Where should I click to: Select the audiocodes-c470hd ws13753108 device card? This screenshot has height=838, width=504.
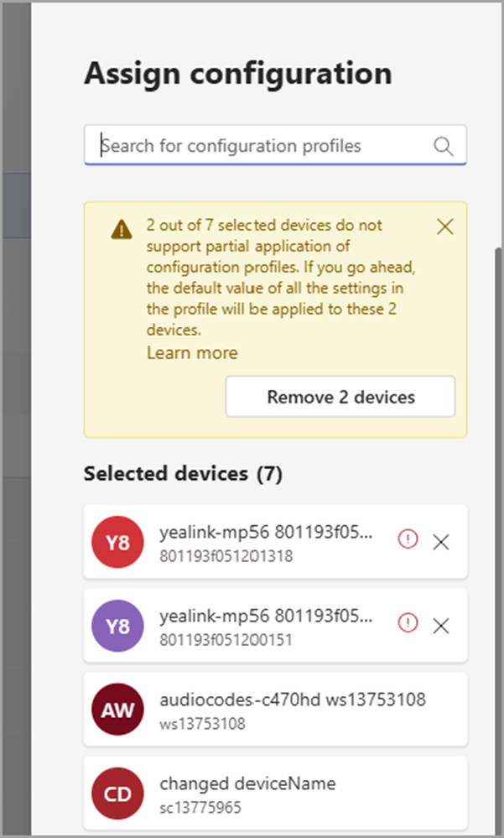pos(275,709)
